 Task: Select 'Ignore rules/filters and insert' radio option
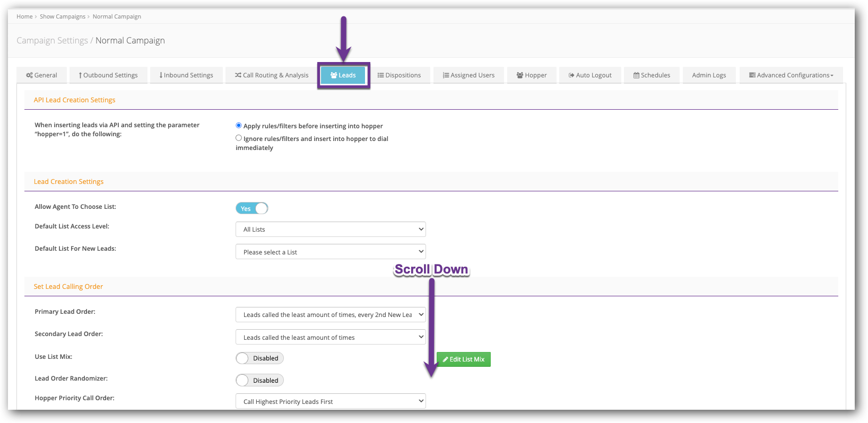pos(239,138)
